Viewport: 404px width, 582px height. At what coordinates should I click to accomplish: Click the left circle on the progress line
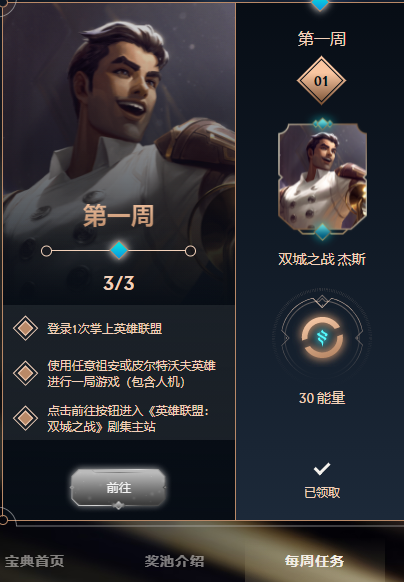click(46, 251)
